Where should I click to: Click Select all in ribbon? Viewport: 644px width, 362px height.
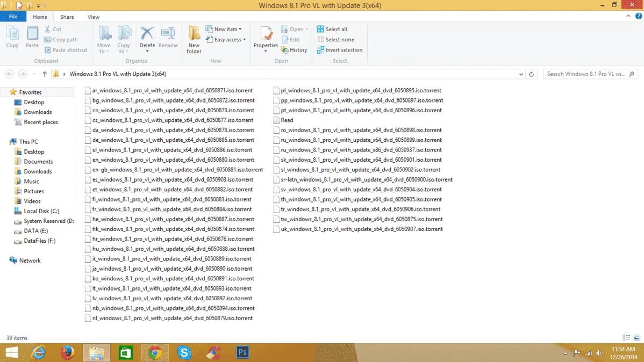click(x=332, y=29)
